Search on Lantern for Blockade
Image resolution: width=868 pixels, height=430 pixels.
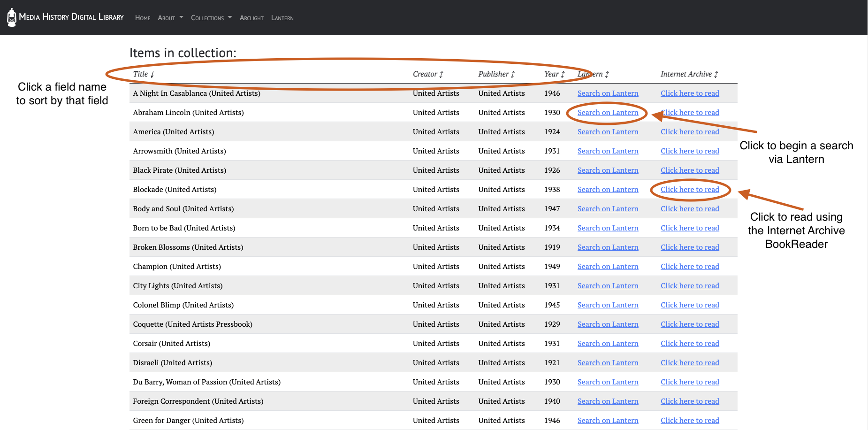pyautogui.click(x=608, y=190)
